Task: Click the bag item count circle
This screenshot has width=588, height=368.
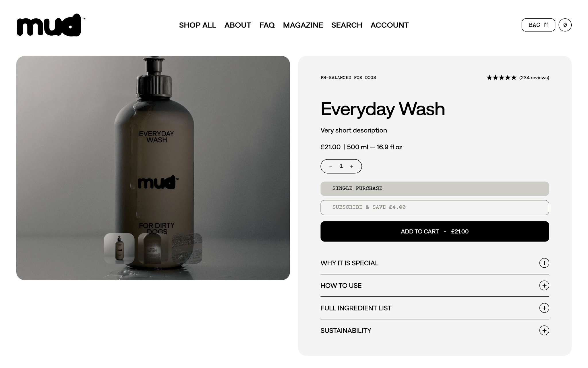Action: click(x=565, y=25)
